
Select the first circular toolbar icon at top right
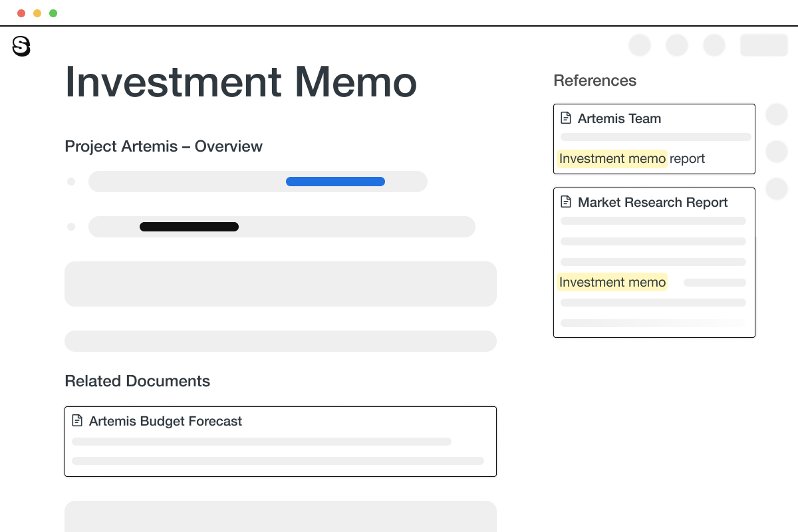[640, 45]
